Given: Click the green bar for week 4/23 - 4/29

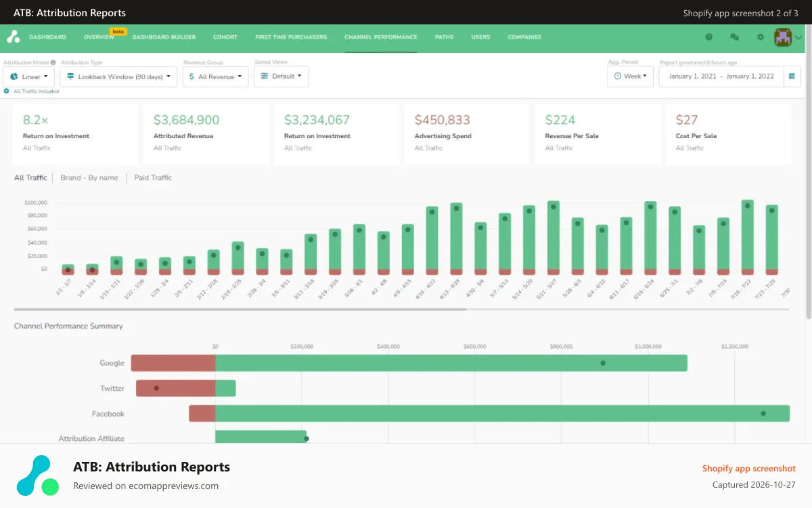Looking at the screenshot, I should pos(456,236).
